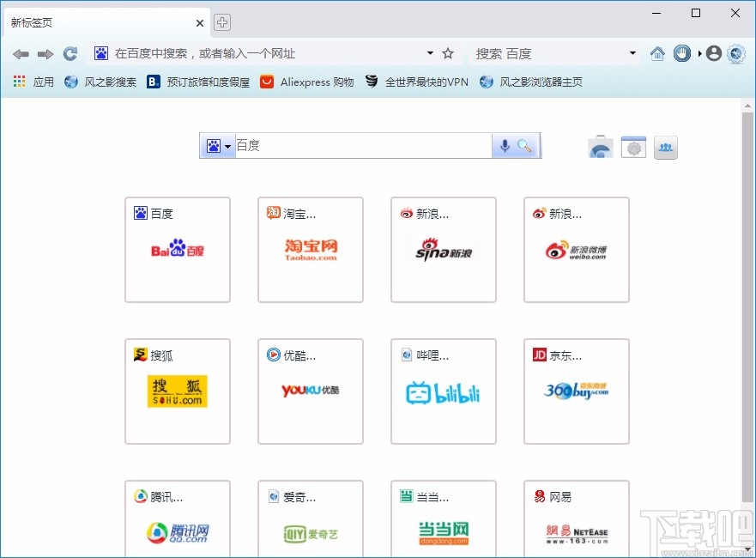Open the search engine dropdown arrow beside 搜索百度
Viewport: 756px width, 558px height.
click(x=632, y=52)
